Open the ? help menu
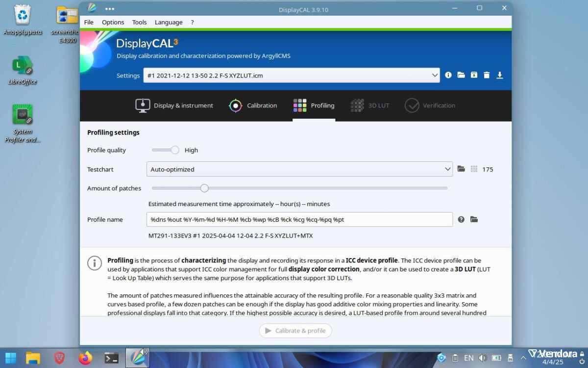Screen dimensions: 588x368 (192, 22)
